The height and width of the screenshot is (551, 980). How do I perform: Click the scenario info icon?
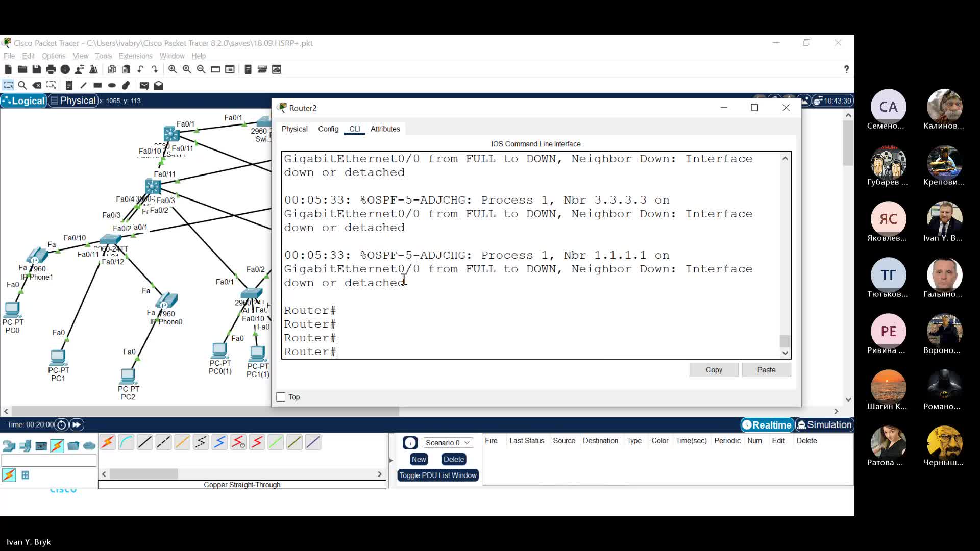[410, 443]
